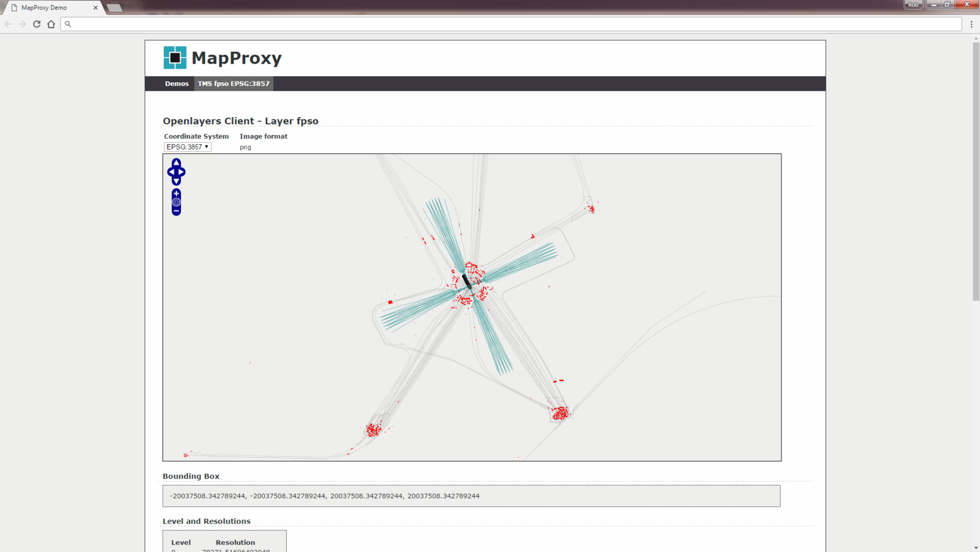Click the MapProxy title text
The height and width of the screenshot is (552, 980).
(237, 58)
